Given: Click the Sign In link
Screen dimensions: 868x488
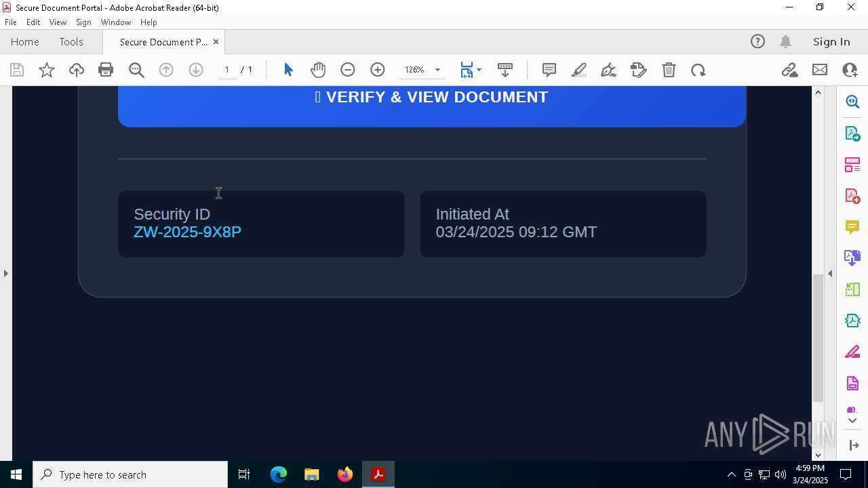Looking at the screenshot, I should click(831, 41).
